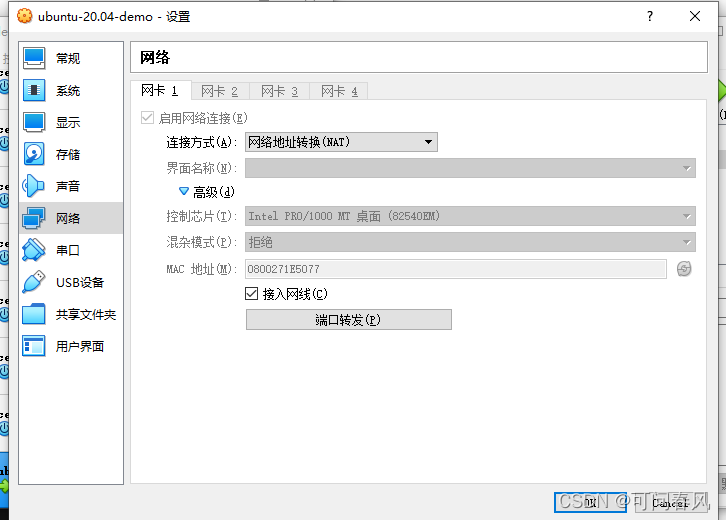Image resolution: width=726 pixels, height=520 pixels.
Task: Select the 存储 (Storage) disk icon
Action: pos(34,154)
